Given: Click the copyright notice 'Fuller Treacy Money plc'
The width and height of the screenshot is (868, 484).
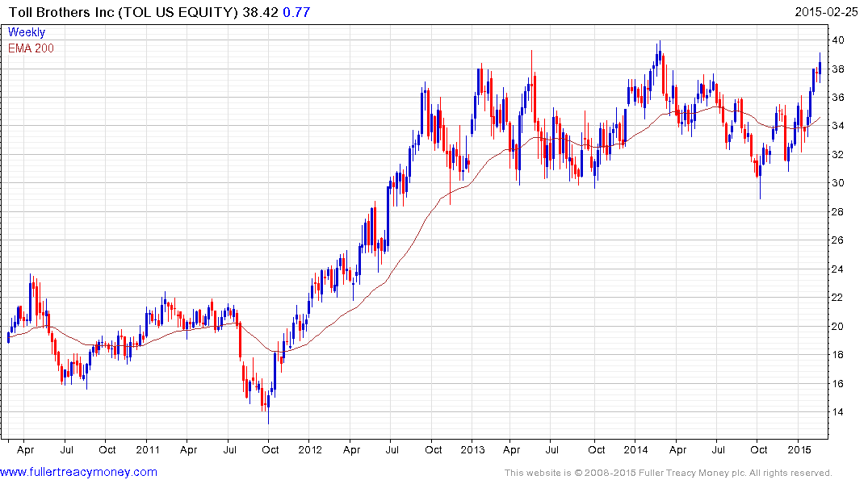Looking at the screenshot, I should [690, 473].
